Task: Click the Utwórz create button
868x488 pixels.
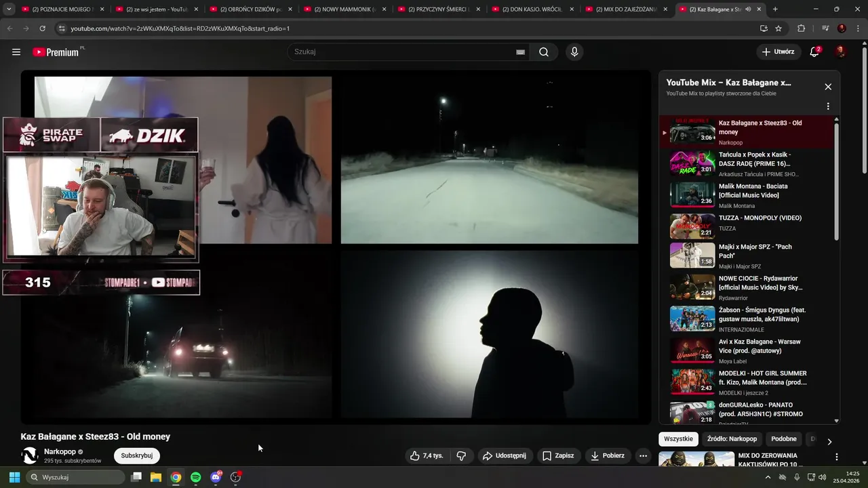Action: coord(778,52)
